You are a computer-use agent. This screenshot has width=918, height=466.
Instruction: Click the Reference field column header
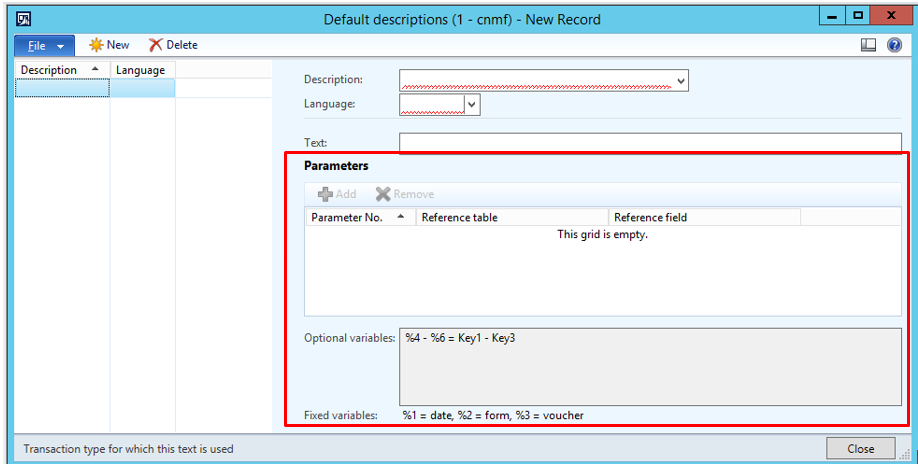coord(703,217)
